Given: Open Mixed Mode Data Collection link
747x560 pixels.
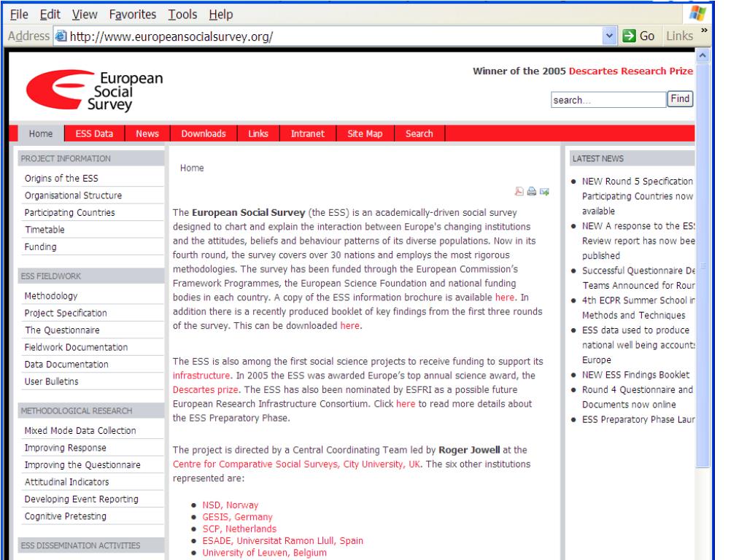Looking at the screenshot, I should click(x=80, y=430).
